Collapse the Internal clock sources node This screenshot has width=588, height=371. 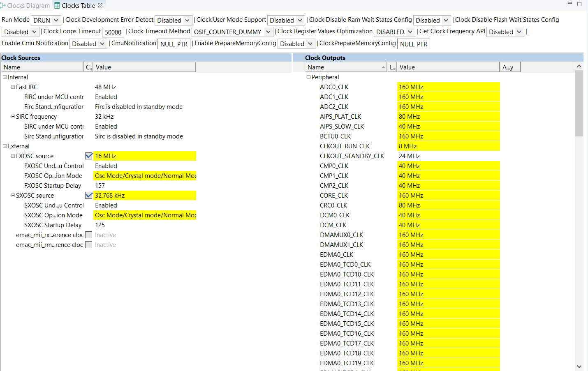[4, 77]
